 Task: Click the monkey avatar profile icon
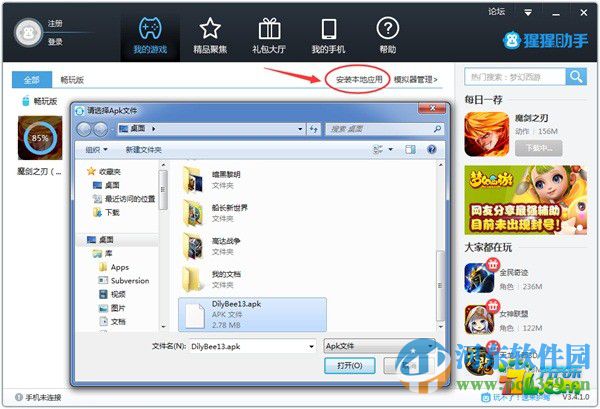point(28,33)
